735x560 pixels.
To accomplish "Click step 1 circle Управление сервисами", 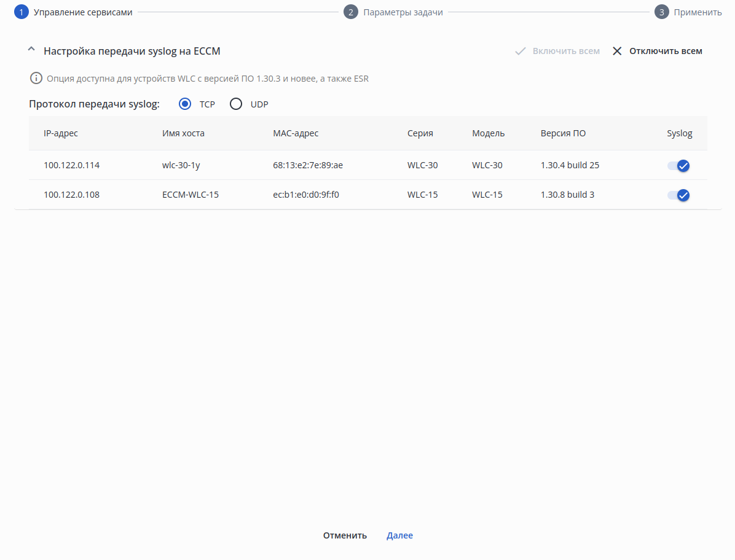I will click(x=22, y=12).
